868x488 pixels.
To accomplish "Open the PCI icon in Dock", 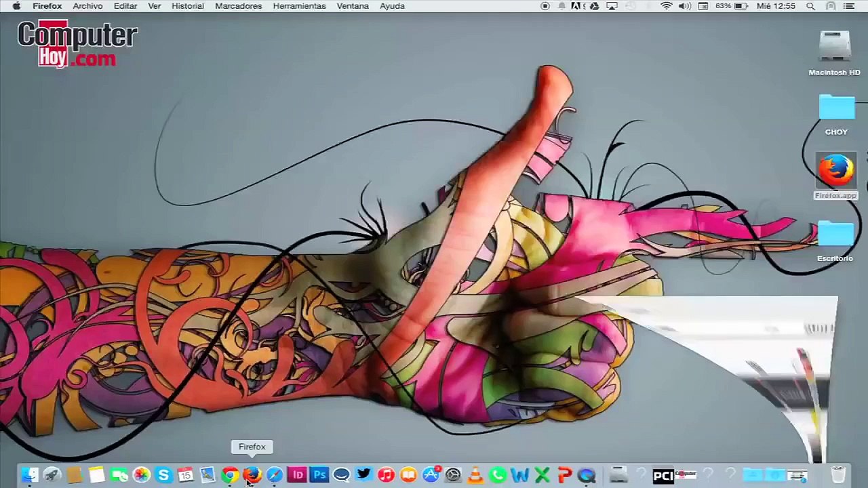I will coord(663,476).
